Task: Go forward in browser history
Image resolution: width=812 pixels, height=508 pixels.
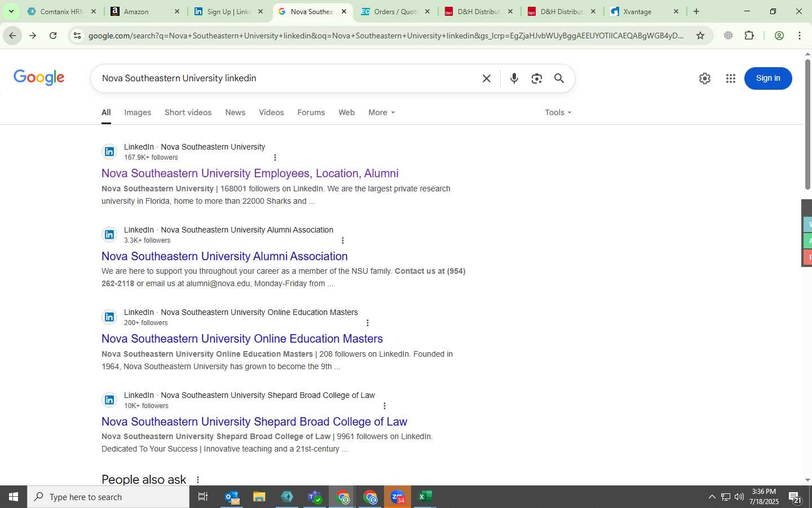Action: (x=33, y=36)
